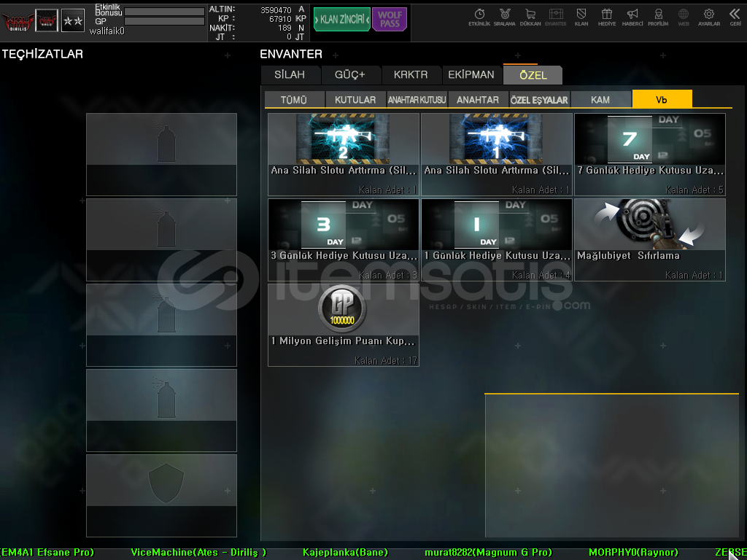This screenshot has width=747, height=560.
Task: Click the Etkinlik Bonusu progress bar
Action: (164, 12)
